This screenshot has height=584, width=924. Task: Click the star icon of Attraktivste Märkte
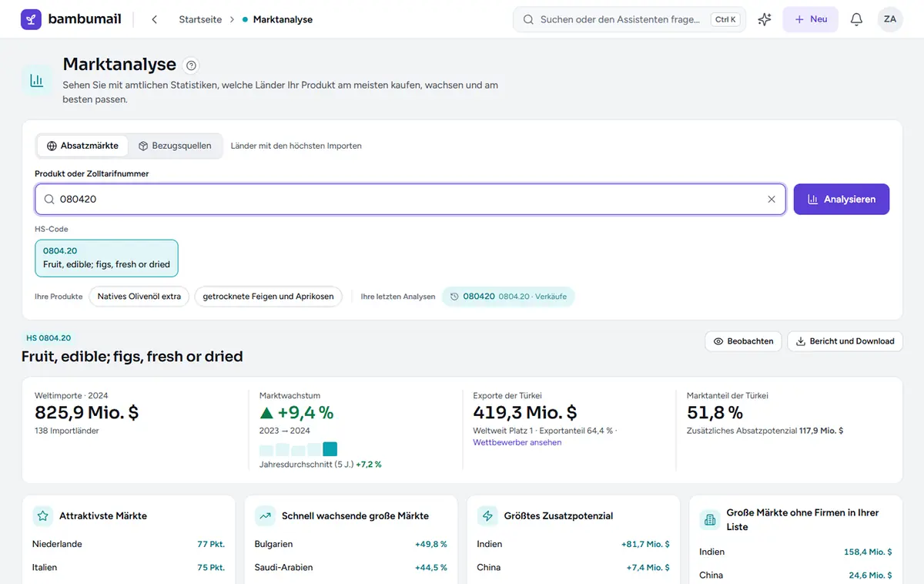(x=43, y=515)
